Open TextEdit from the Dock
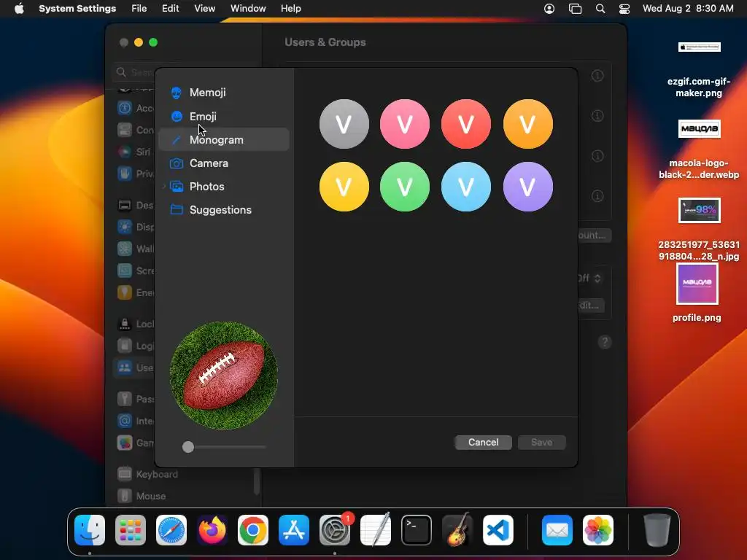747x560 pixels. tap(376, 530)
